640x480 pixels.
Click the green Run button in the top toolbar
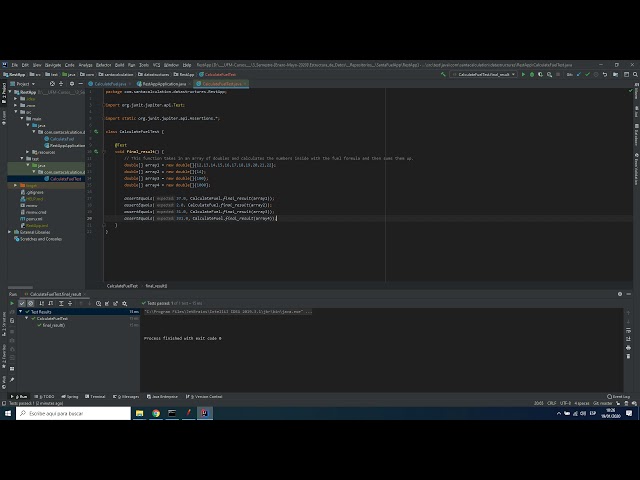tap(523, 75)
